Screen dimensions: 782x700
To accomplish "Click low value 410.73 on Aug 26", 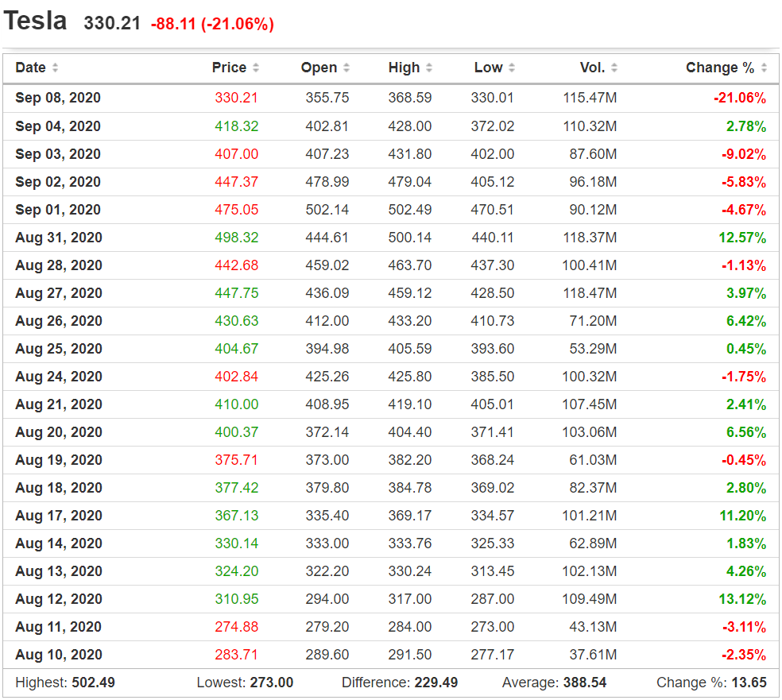I will pyautogui.click(x=492, y=321).
